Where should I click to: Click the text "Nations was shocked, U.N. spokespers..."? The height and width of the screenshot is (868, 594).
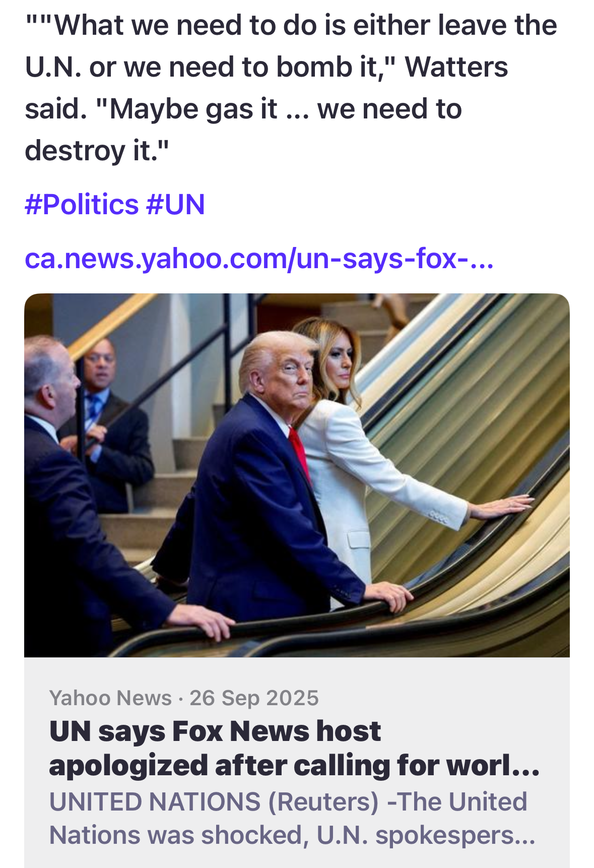point(292,835)
